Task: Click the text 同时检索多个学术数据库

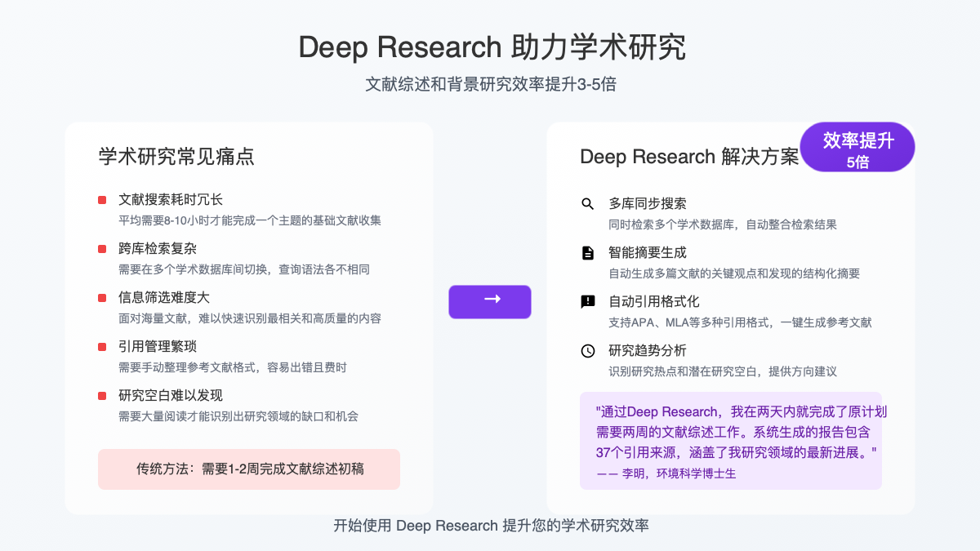Action: pyautogui.click(x=671, y=224)
